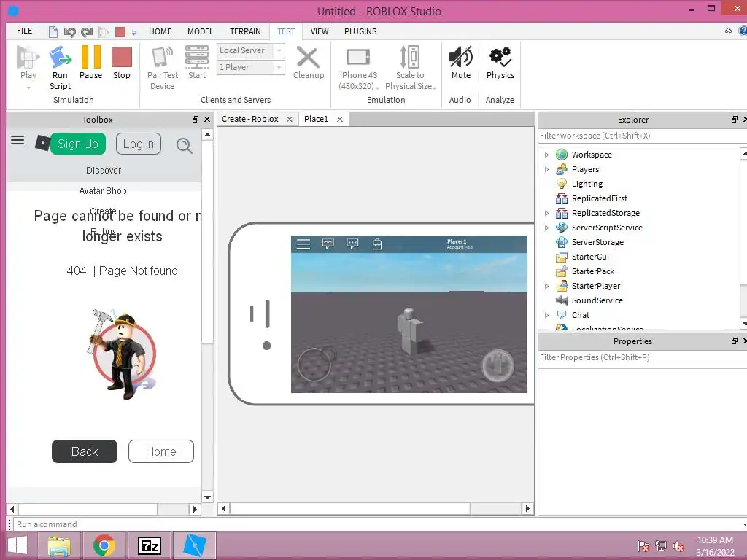Viewport: 747px width, 560px height.
Task: Open the Scale to Physical Size menu
Action: [x=410, y=68]
